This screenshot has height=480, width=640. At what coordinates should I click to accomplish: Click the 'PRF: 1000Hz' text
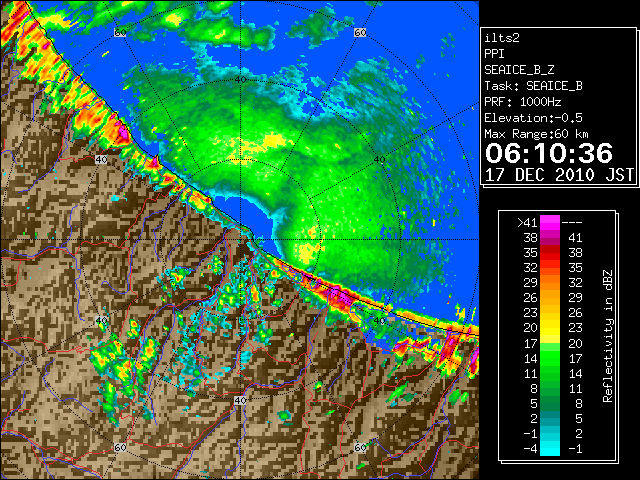pos(522,102)
